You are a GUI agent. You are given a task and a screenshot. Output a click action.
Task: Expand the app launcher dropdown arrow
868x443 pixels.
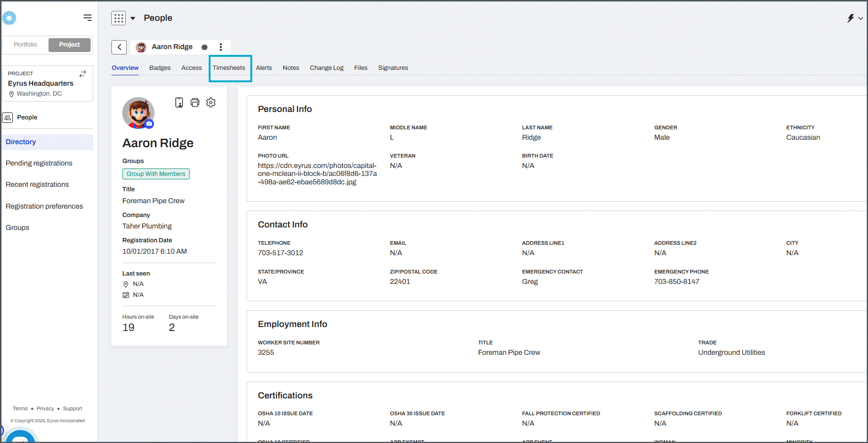point(133,18)
